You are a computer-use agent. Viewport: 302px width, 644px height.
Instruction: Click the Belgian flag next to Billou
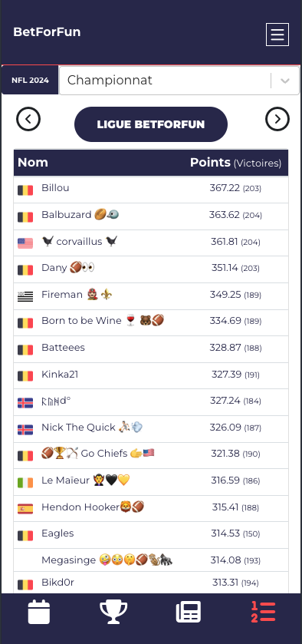pyautogui.click(x=25, y=190)
